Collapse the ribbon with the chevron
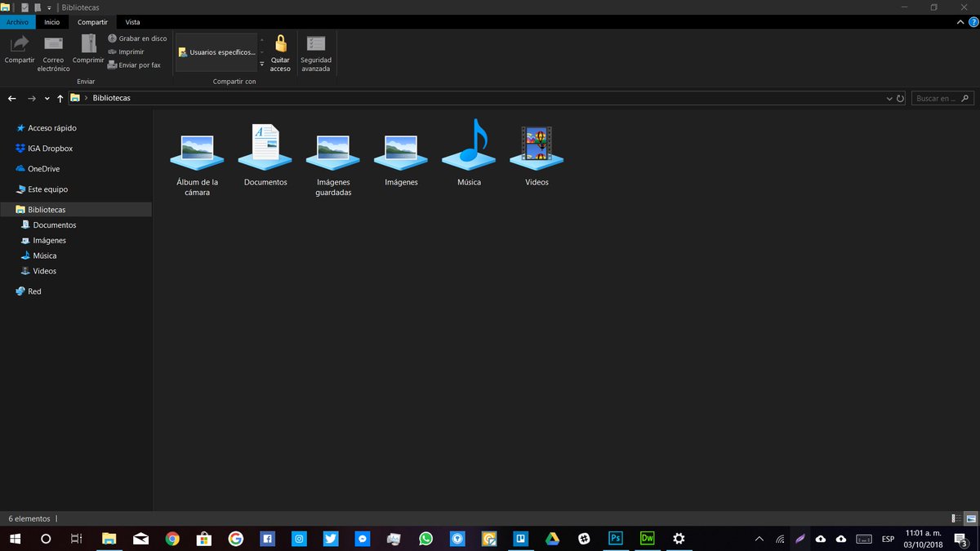This screenshot has height=551, width=980. 961,22
